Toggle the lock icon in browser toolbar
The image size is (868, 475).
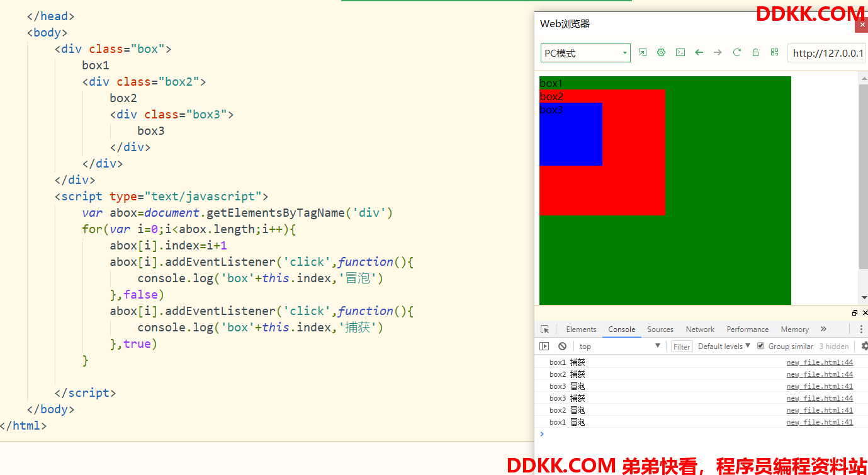pyautogui.click(x=755, y=53)
